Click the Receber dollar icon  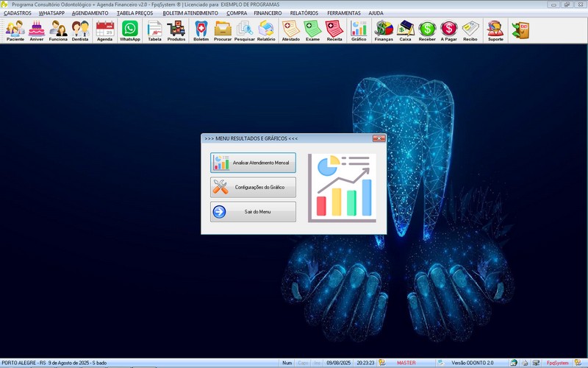pyautogui.click(x=427, y=30)
